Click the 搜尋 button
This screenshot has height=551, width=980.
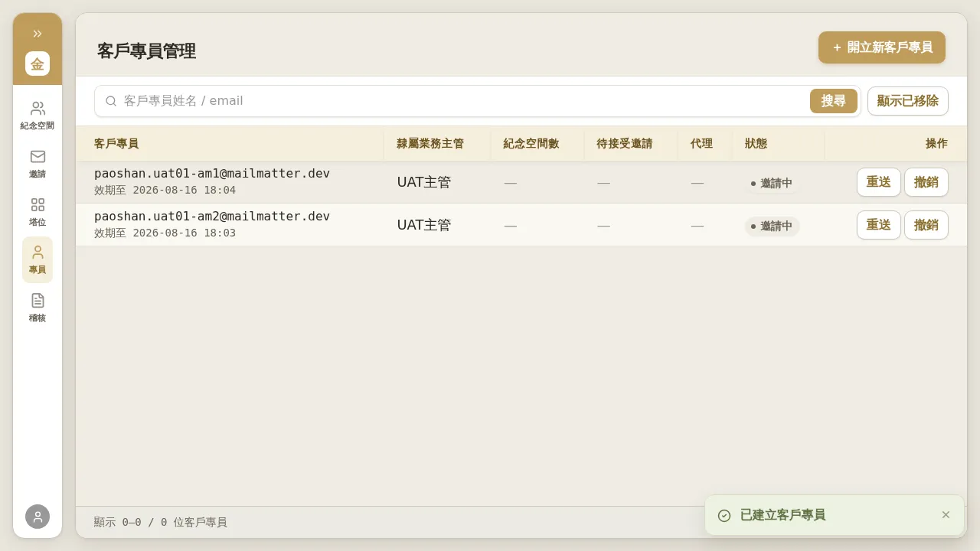[834, 101]
